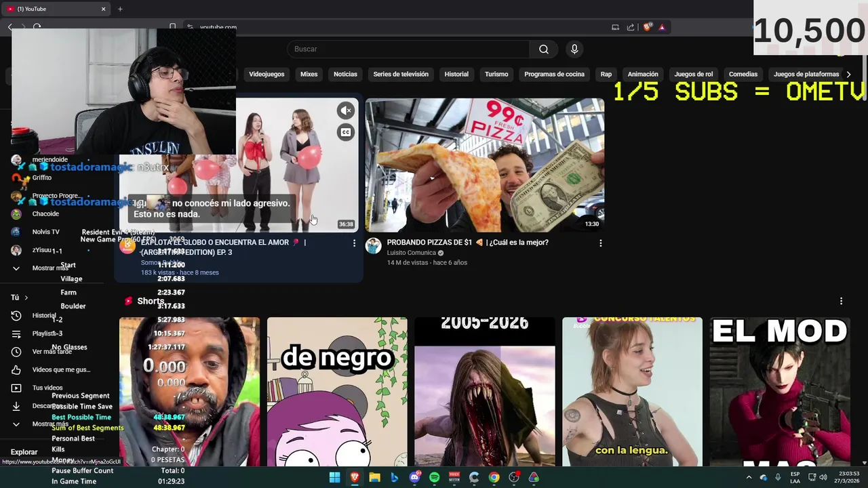Open Bing from the taskbar
The width and height of the screenshot is (868, 488).
(394, 477)
